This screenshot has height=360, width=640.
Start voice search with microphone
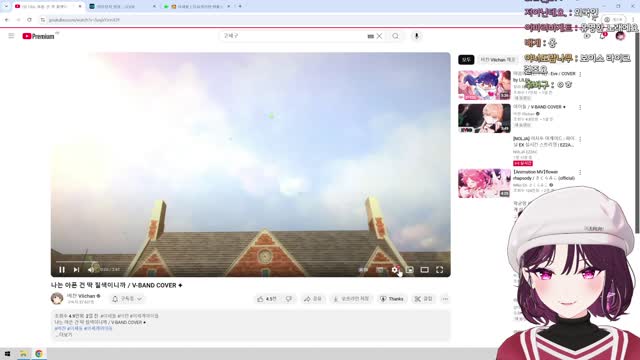click(x=416, y=36)
